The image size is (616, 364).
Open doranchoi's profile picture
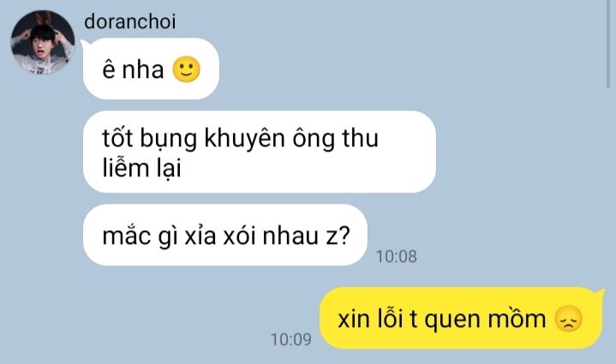tap(43, 42)
